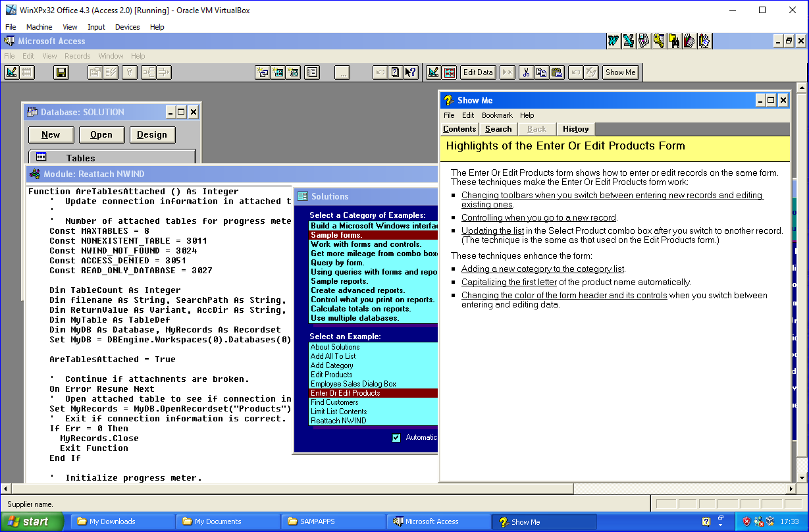This screenshot has width=809, height=532.
Task: Click the Save floppy disk icon
Action: pyautogui.click(x=61, y=72)
